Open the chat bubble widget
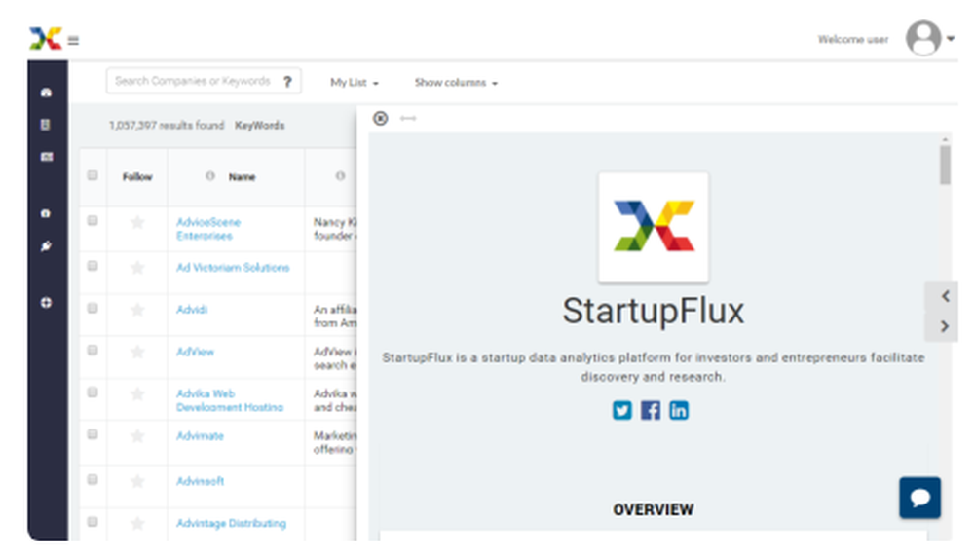The image size is (974, 560). pos(919,498)
